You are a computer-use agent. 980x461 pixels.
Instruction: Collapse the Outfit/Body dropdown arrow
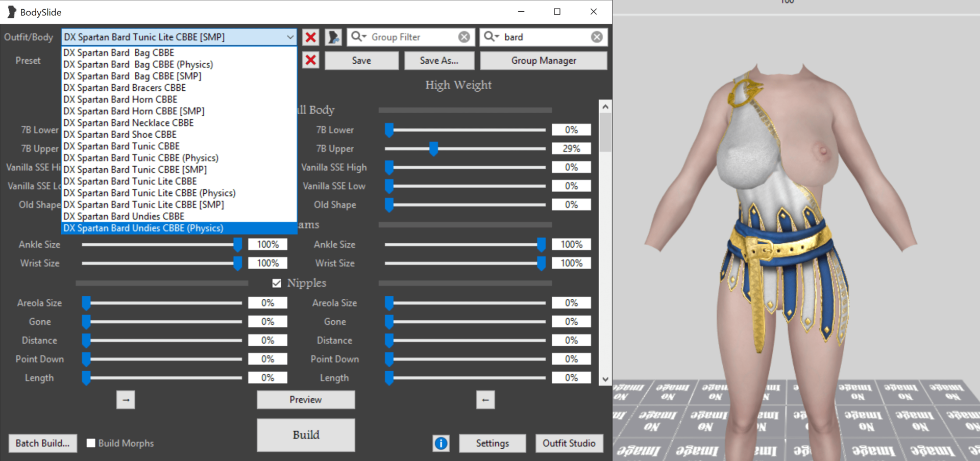290,37
